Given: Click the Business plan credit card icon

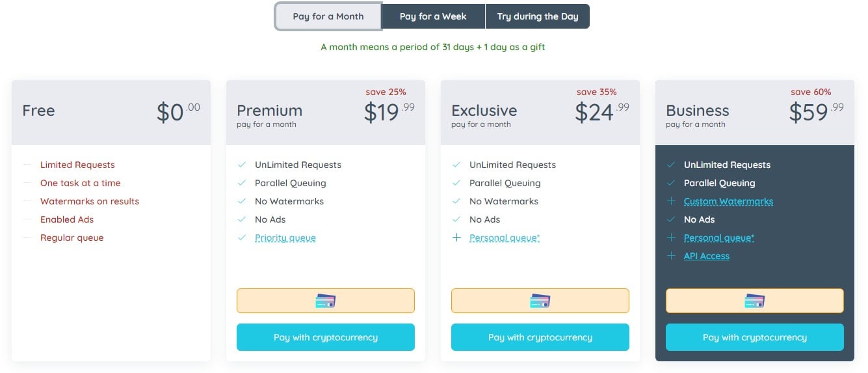Looking at the screenshot, I should pyautogui.click(x=754, y=301).
